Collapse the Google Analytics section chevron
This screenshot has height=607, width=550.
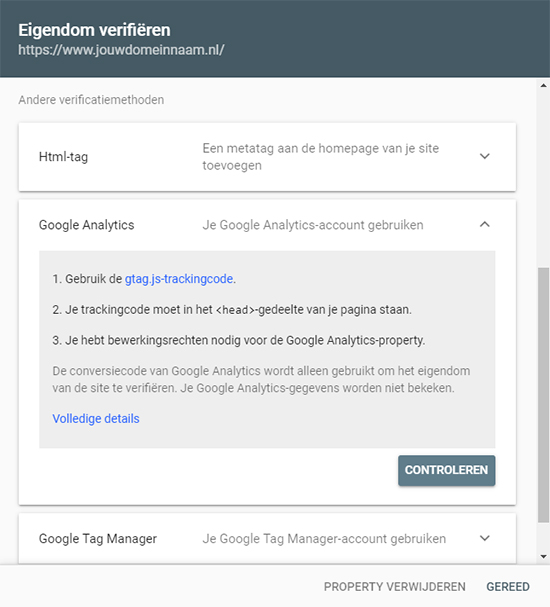pyautogui.click(x=485, y=225)
